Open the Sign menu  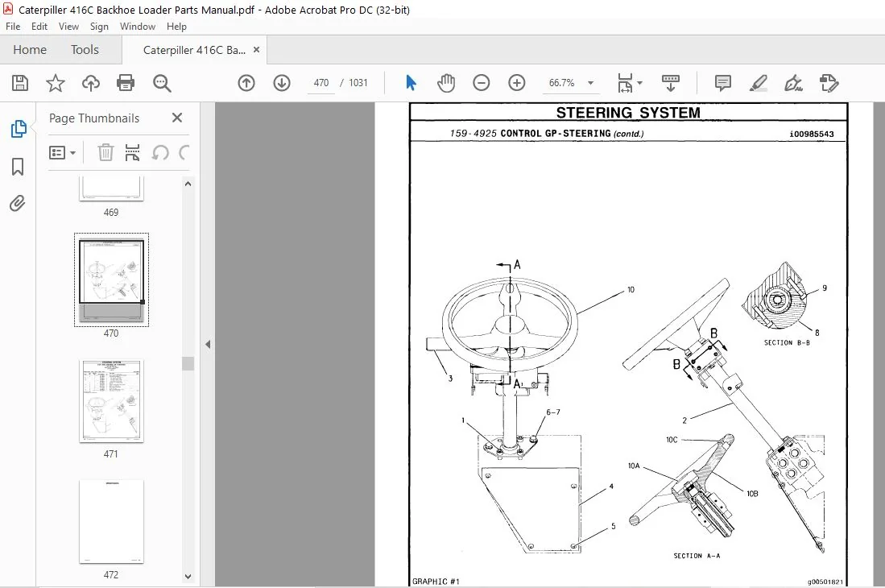pyautogui.click(x=99, y=27)
